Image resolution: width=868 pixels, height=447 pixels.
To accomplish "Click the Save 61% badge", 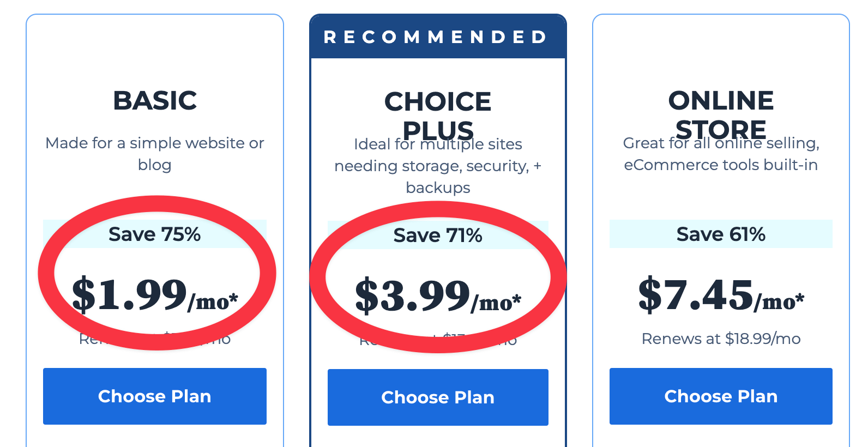I will [x=721, y=234].
